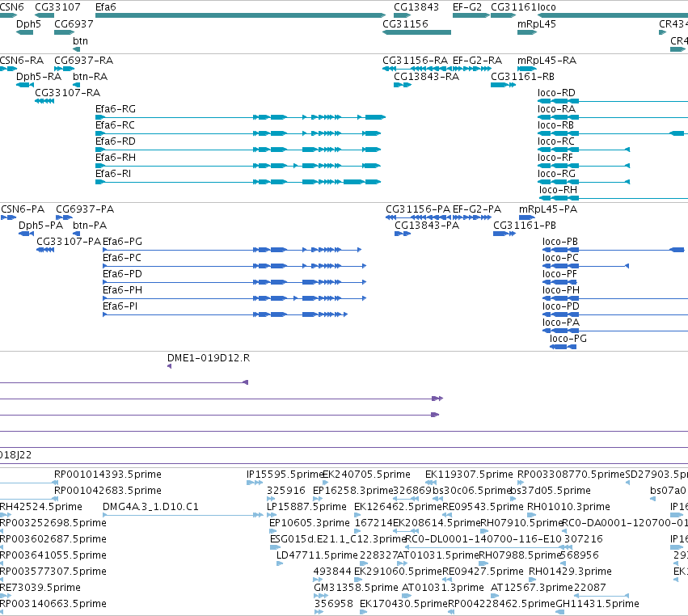Click BAC end DME1-019D12.R

209,358
